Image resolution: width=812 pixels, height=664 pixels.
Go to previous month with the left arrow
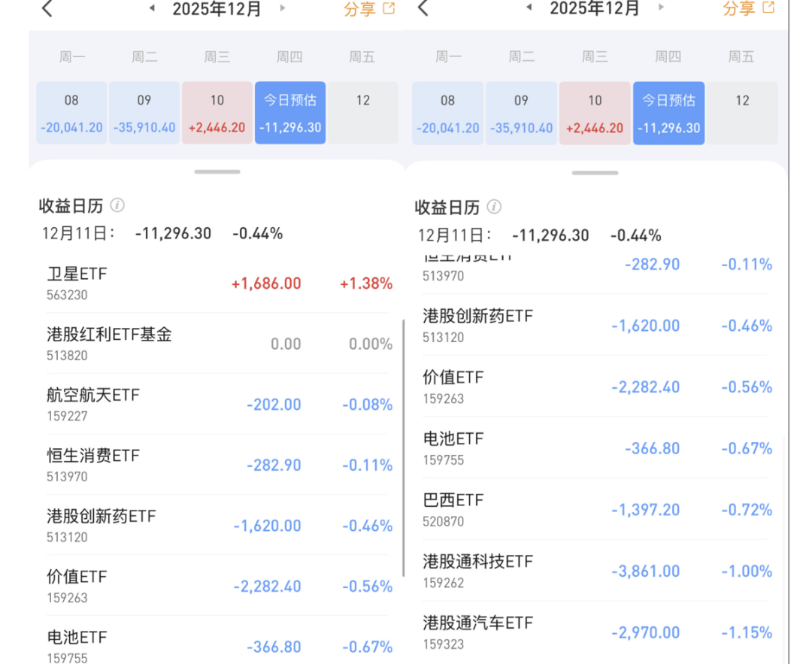click(x=152, y=10)
